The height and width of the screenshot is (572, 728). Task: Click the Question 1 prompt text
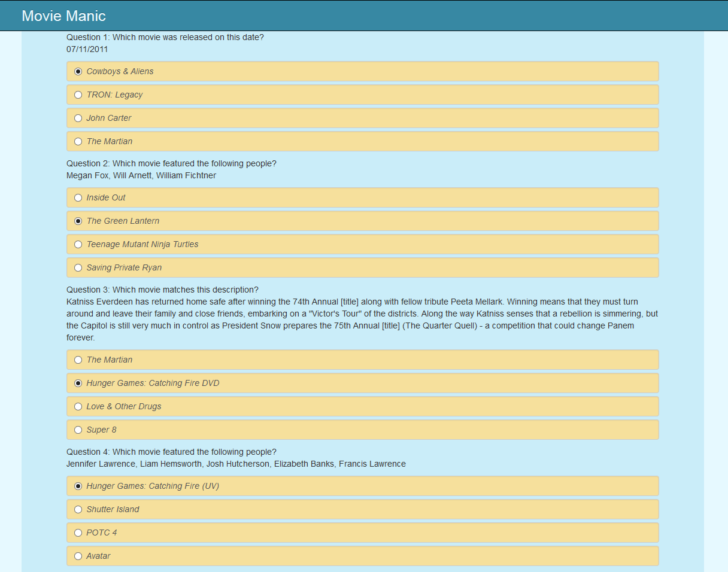pyautogui.click(x=165, y=37)
